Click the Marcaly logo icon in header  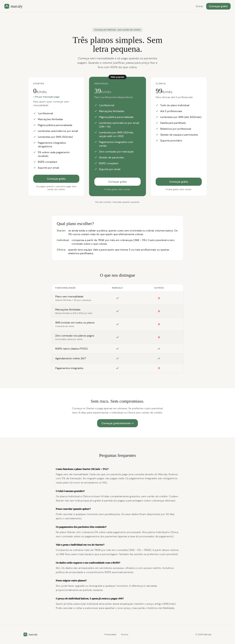[x=7, y=6]
